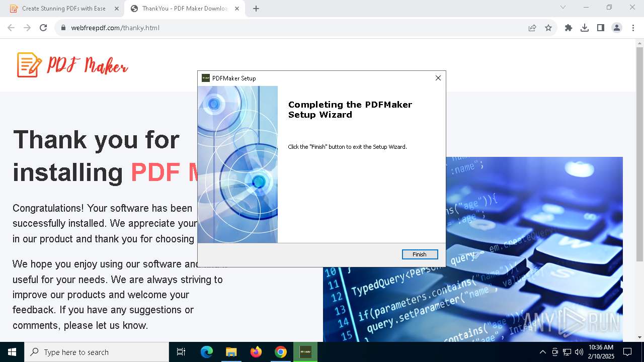Open network status tray icon
This screenshot has width=644, height=362.
(567, 352)
